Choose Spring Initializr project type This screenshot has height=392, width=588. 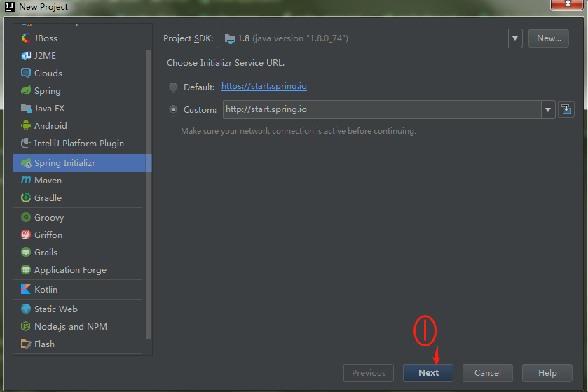83,163
